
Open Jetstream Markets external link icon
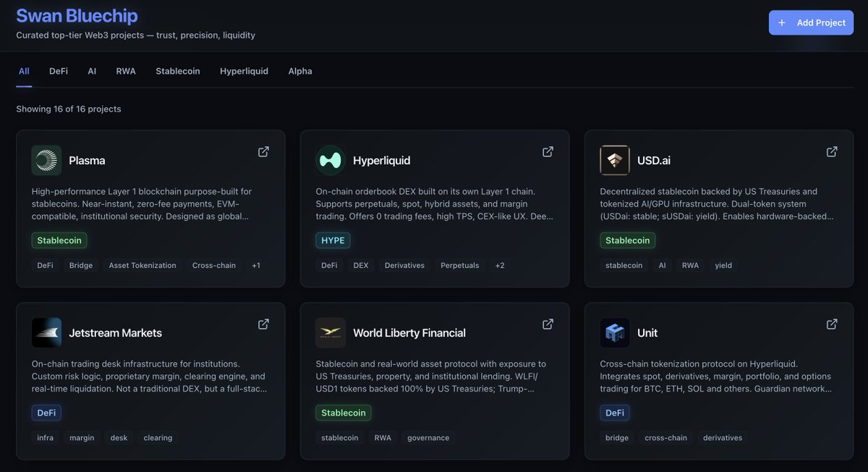pyautogui.click(x=263, y=324)
